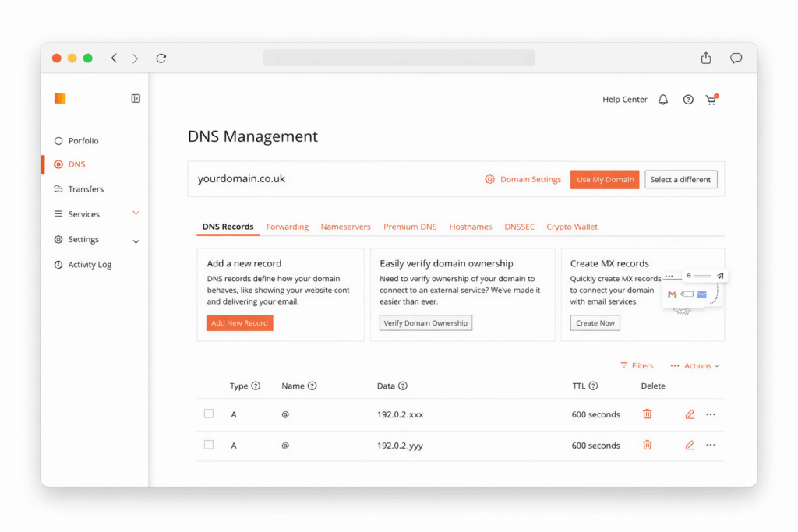Screen dimensions: 798x532
Task: Edit the second A record with pencil icon
Action: (689, 445)
